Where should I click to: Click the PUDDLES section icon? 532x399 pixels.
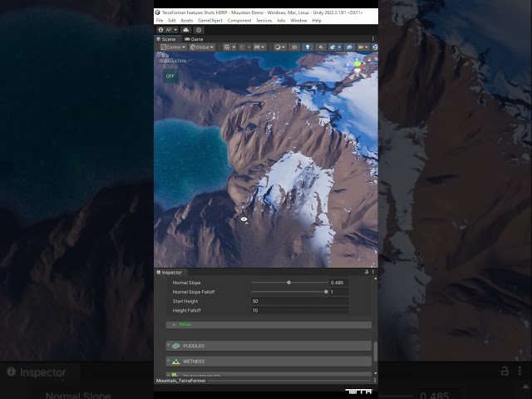tap(175, 346)
